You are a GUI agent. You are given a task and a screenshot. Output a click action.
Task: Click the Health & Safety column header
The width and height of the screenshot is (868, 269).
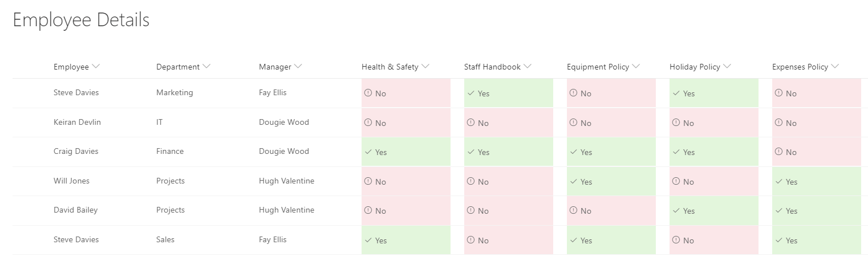(390, 67)
